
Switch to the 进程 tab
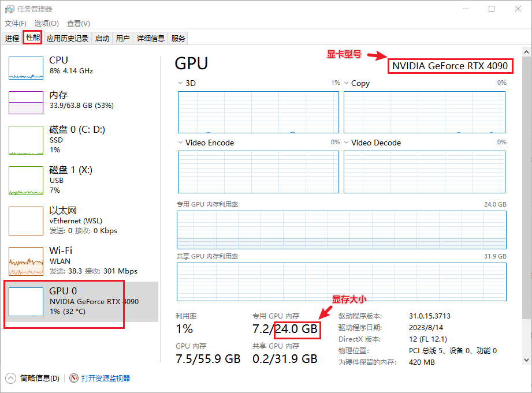coord(12,38)
